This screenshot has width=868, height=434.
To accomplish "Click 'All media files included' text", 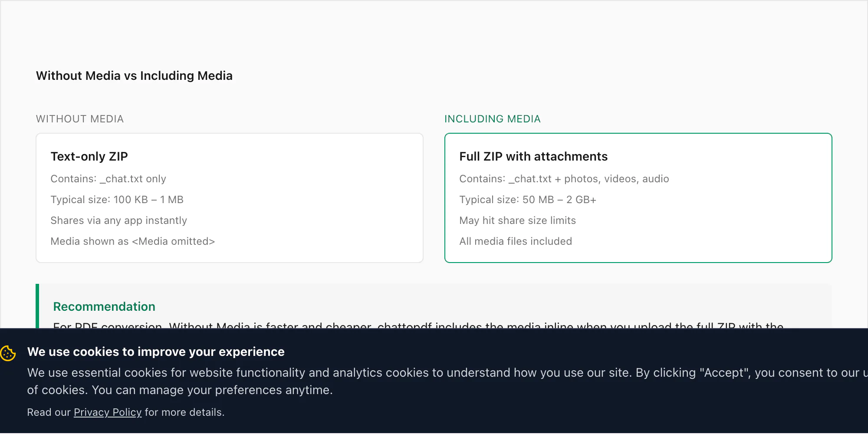I will coord(516,241).
